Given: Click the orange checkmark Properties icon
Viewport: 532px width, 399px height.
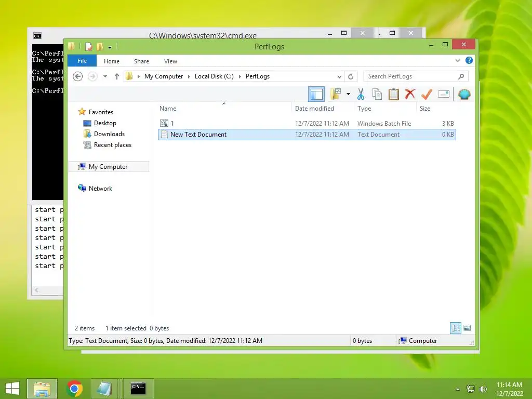Looking at the screenshot, I should tap(427, 94).
